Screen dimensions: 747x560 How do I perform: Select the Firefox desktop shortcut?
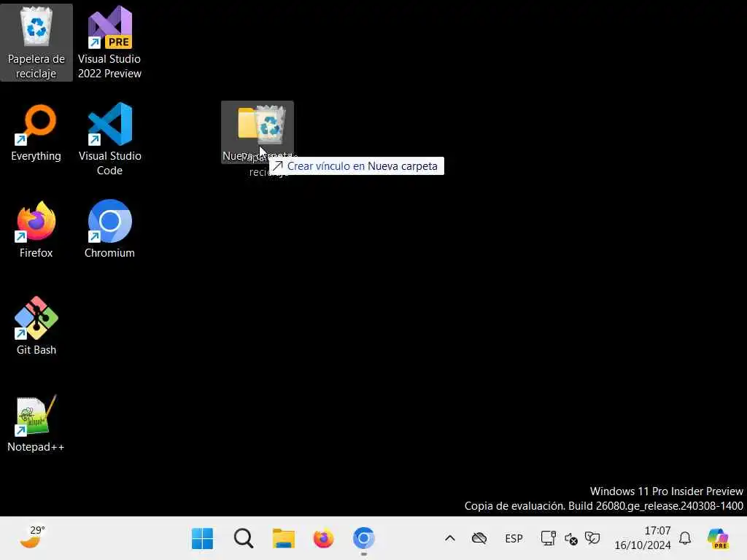point(36,230)
